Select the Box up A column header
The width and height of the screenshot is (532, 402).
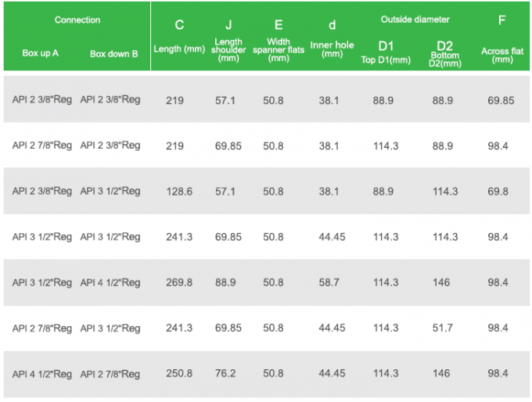(41, 54)
